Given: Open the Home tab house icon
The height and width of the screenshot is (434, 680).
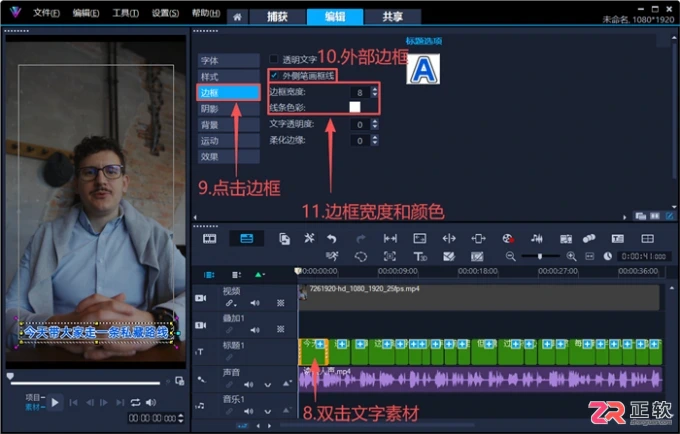Looking at the screenshot, I should point(237,17).
